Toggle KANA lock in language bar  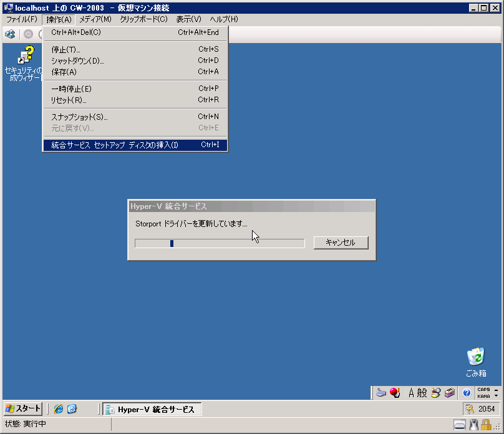point(484,396)
